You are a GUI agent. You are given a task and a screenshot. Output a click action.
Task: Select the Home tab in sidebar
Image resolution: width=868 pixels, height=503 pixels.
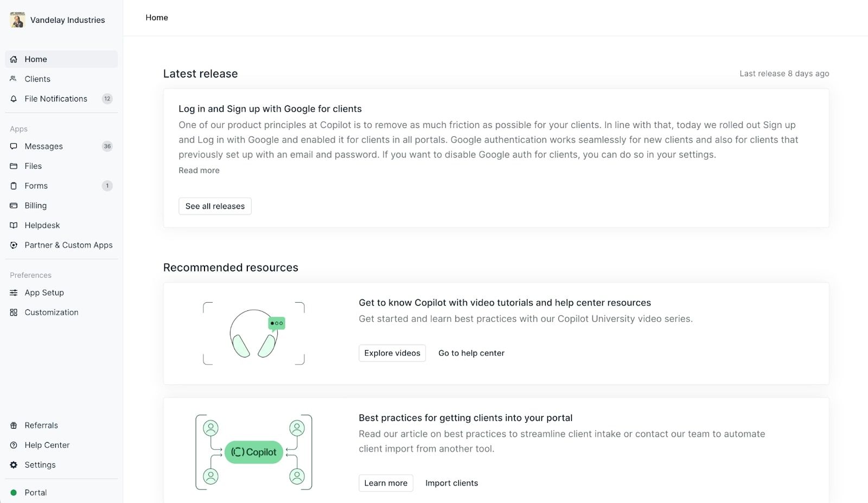(36, 59)
